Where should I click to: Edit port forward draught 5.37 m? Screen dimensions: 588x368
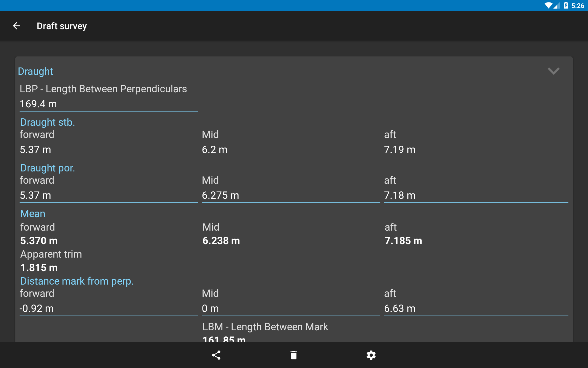[x=109, y=195]
